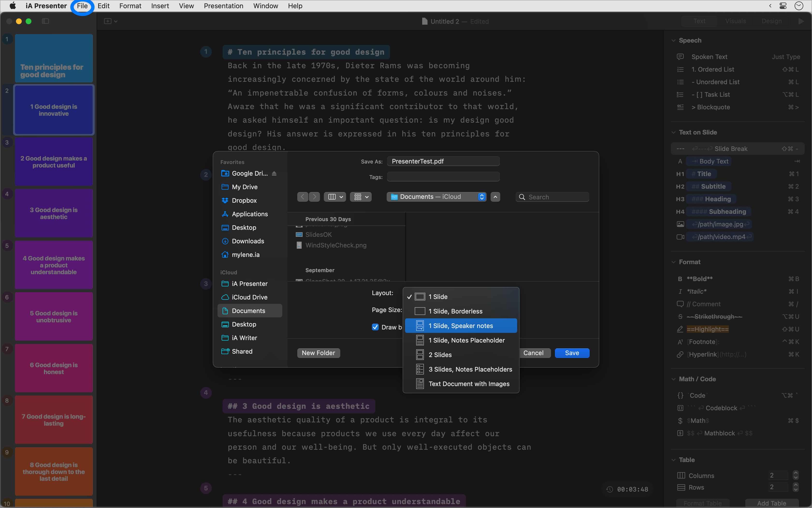Open mylene.ia home folder
This screenshot has width=812, height=508.
coord(250,255)
